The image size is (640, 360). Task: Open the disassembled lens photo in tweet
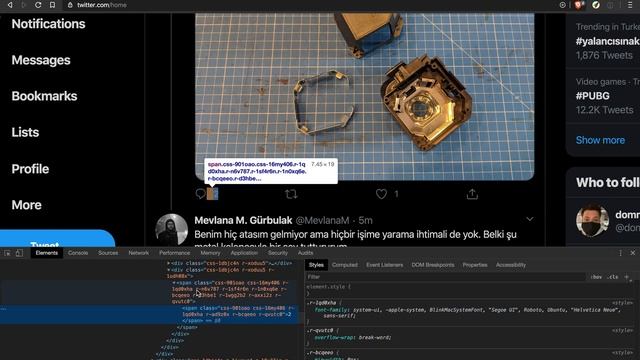364,96
